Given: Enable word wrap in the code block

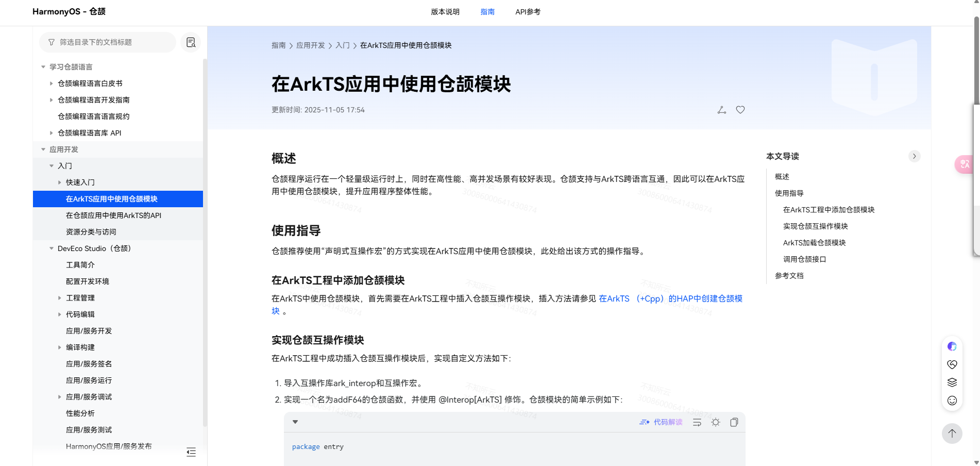Looking at the screenshot, I should [697, 422].
